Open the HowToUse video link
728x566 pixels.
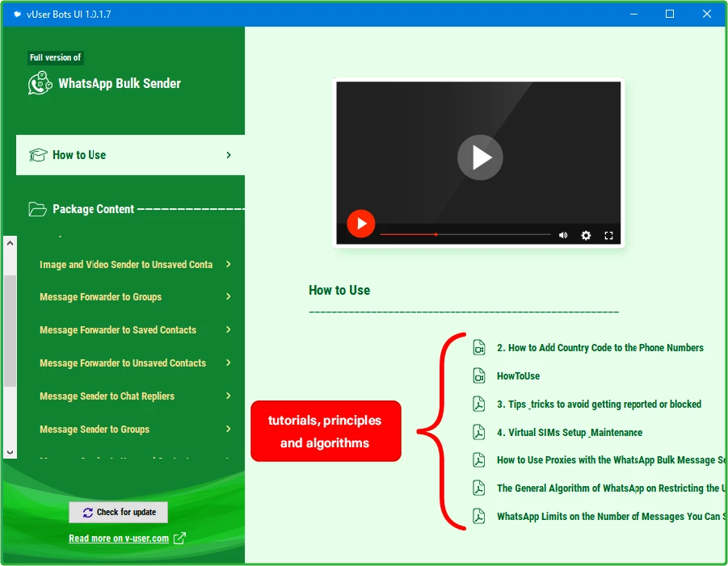pos(518,375)
